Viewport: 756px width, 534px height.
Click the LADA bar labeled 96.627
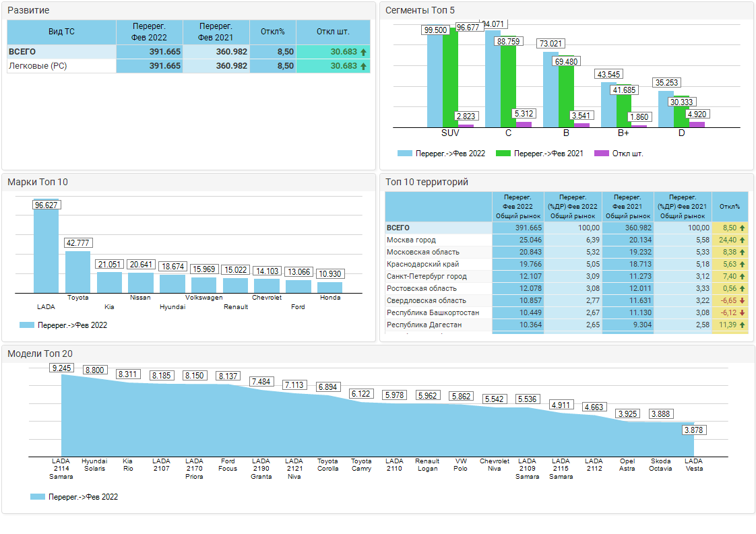46,246
